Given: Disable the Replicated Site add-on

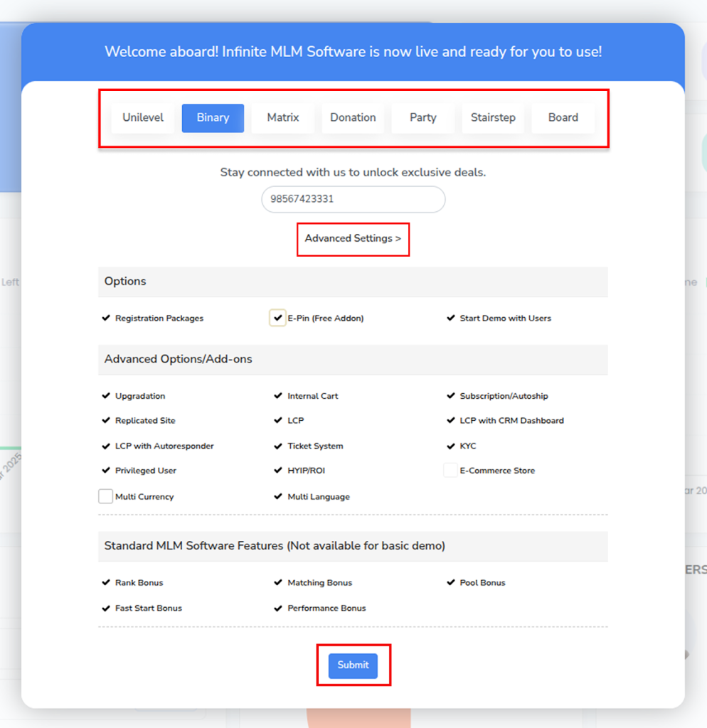Looking at the screenshot, I should 106,421.
